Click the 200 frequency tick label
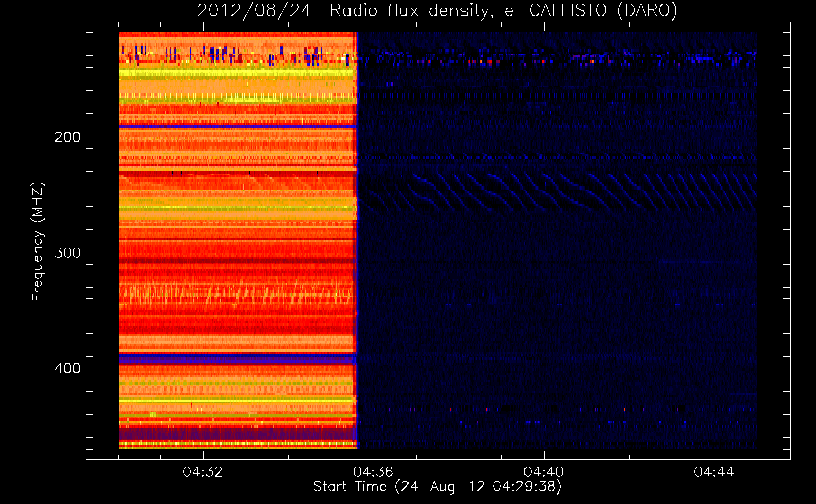The width and height of the screenshot is (816, 504). pos(68,137)
